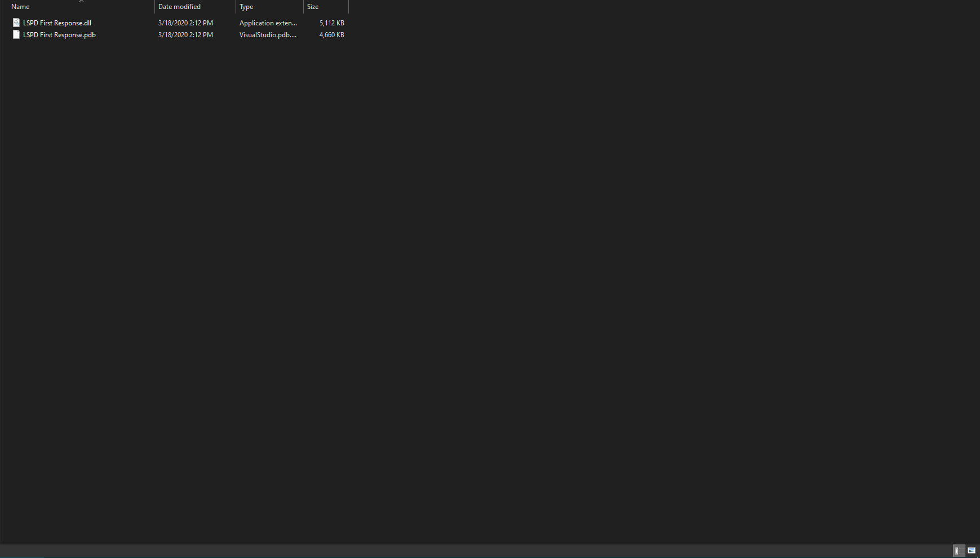Viewport: 980px width, 558px height.
Task: Click the date modified of the .dll file
Action: tap(185, 23)
